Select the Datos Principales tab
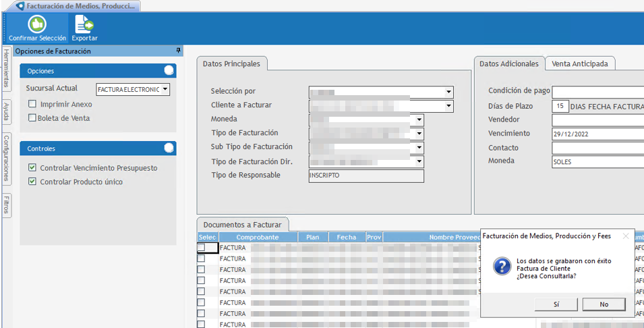This screenshot has width=644, height=328. [232, 63]
